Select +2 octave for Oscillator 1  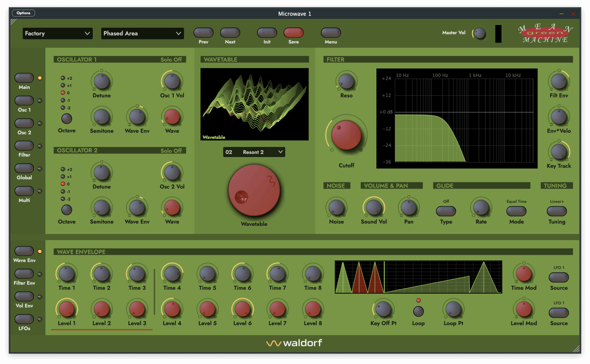pyautogui.click(x=63, y=78)
